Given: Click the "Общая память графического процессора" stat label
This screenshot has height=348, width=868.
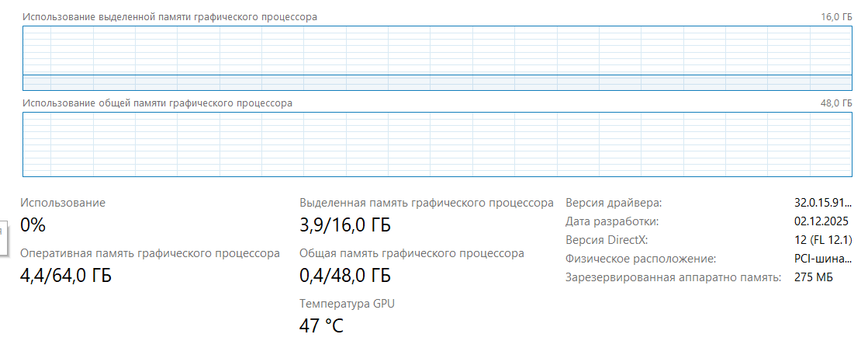Looking at the screenshot, I should (x=412, y=253).
